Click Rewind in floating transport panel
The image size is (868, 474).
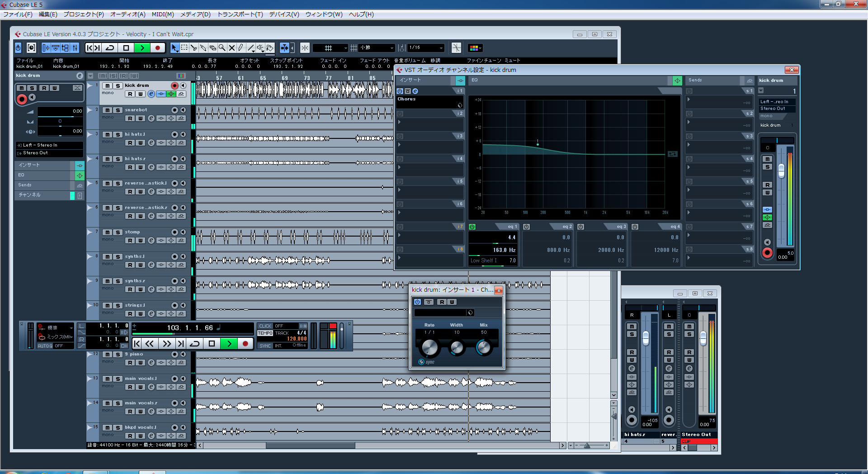coord(150,344)
